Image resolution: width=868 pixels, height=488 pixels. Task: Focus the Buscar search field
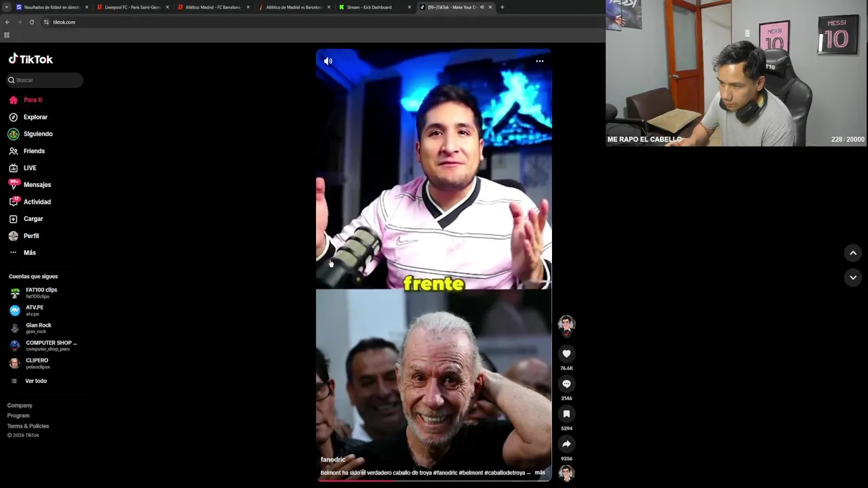pyautogui.click(x=45, y=80)
